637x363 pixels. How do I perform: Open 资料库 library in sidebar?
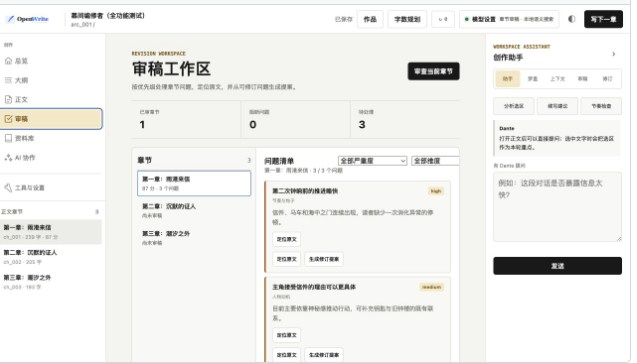click(51, 138)
